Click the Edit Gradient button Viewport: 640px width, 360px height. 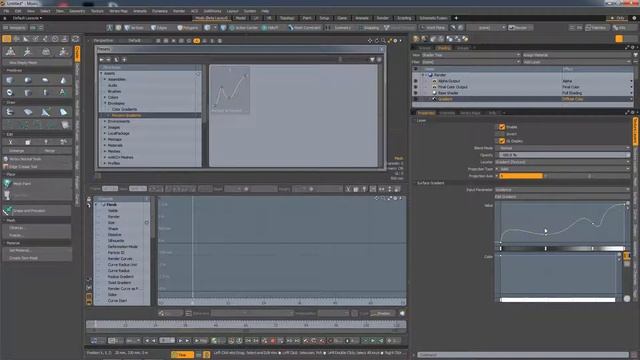(562, 197)
